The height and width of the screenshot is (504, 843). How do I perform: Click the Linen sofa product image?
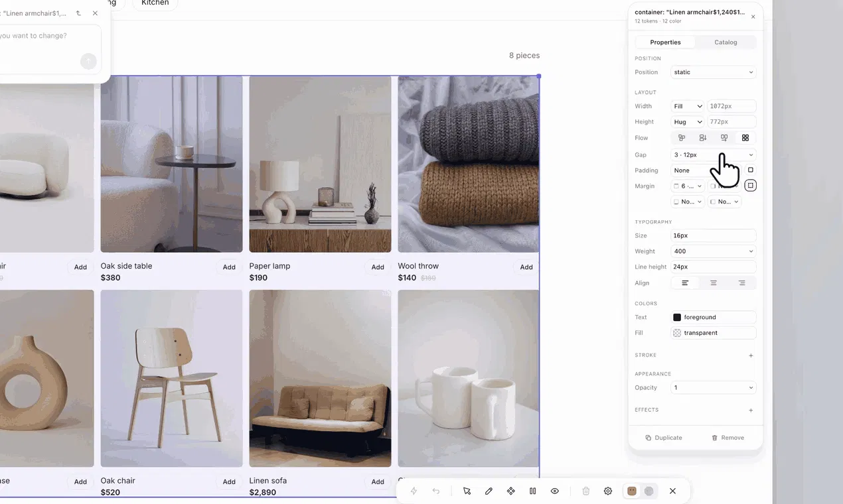tap(320, 379)
